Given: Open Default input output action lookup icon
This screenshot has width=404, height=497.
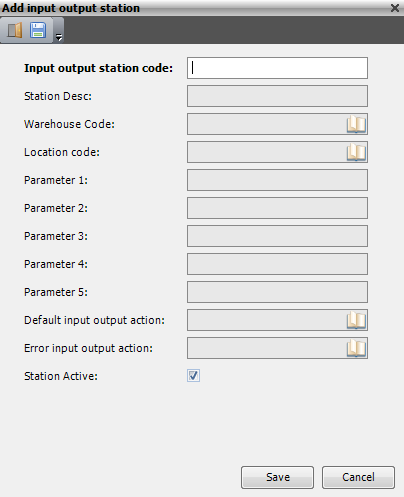Looking at the screenshot, I should 356,320.
